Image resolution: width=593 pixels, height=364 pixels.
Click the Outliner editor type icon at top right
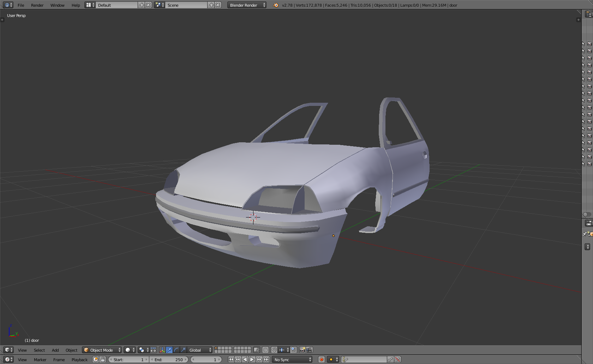[589, 14]
